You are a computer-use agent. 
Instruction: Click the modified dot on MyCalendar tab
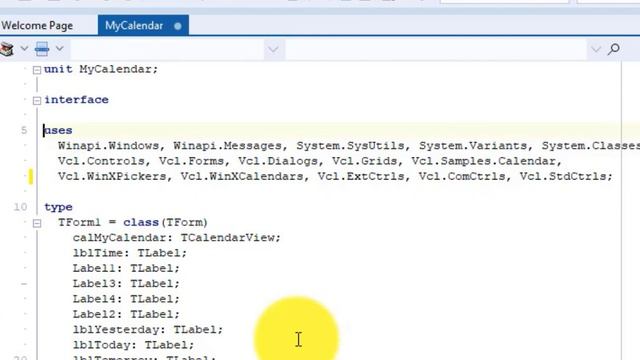pos(178,26)
